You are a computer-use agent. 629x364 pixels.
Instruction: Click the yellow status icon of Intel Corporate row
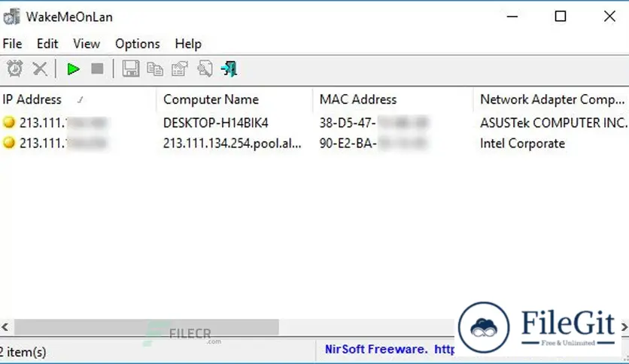point(9,143)
